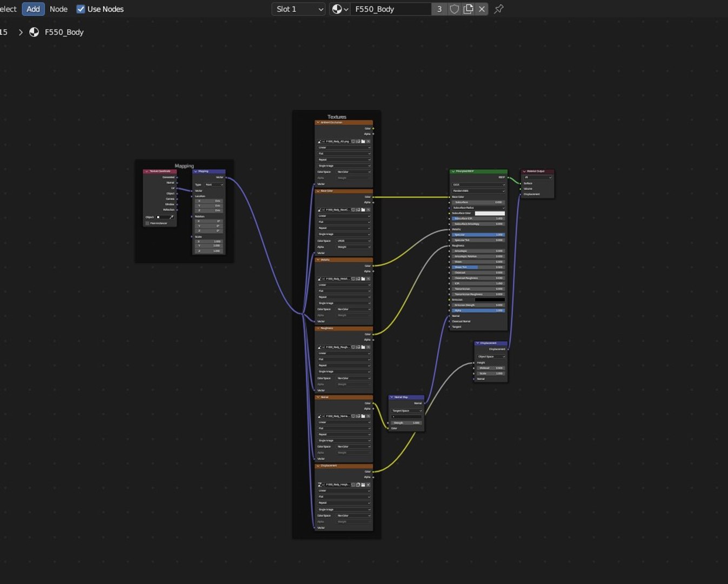Image resolution: width=728 pixels, height=584 pixels.
Task: Click the pin icon beside material controls
Action: [499, 9]
